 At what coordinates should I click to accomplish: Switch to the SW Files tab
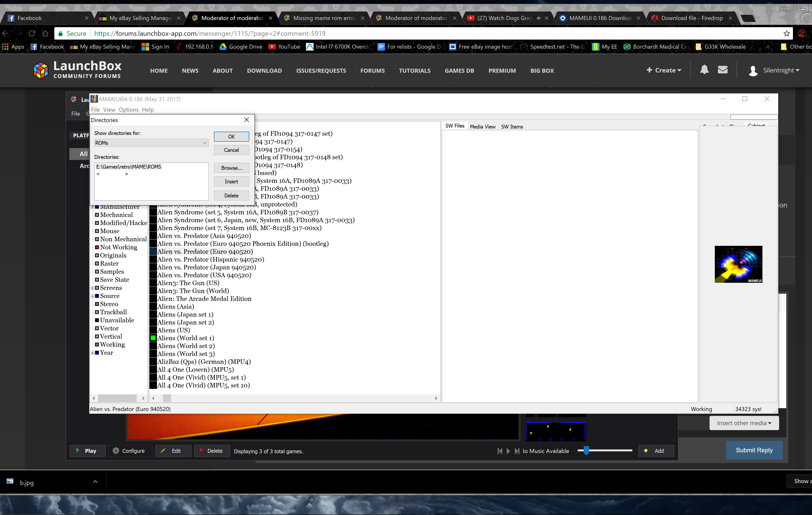pos(455,126)
